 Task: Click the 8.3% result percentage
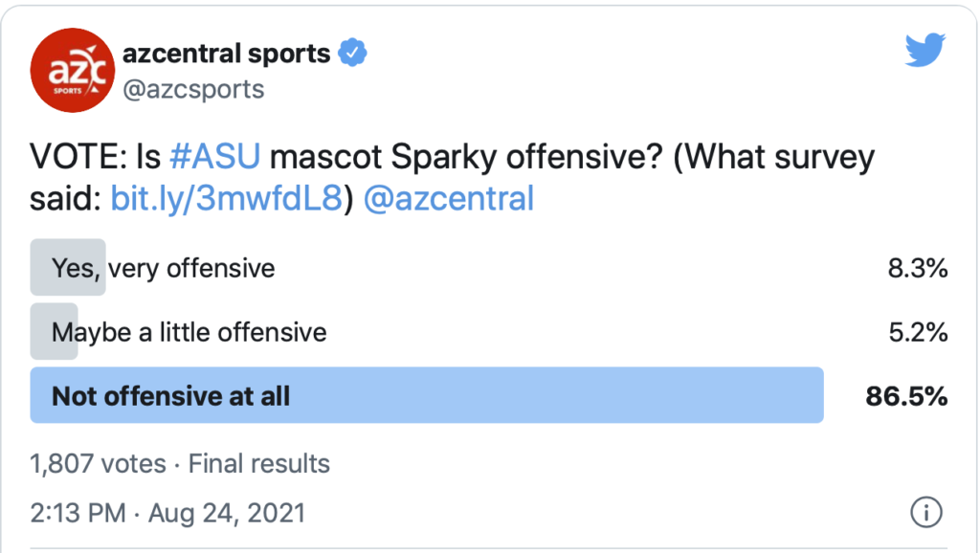pyautogui.click(x=918, y=269)
